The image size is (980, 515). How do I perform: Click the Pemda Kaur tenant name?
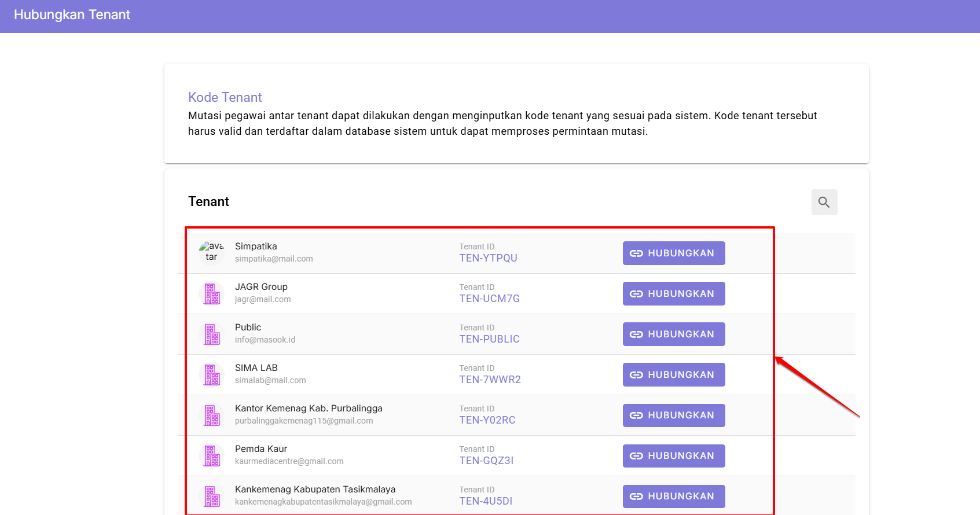click(261, 449)
